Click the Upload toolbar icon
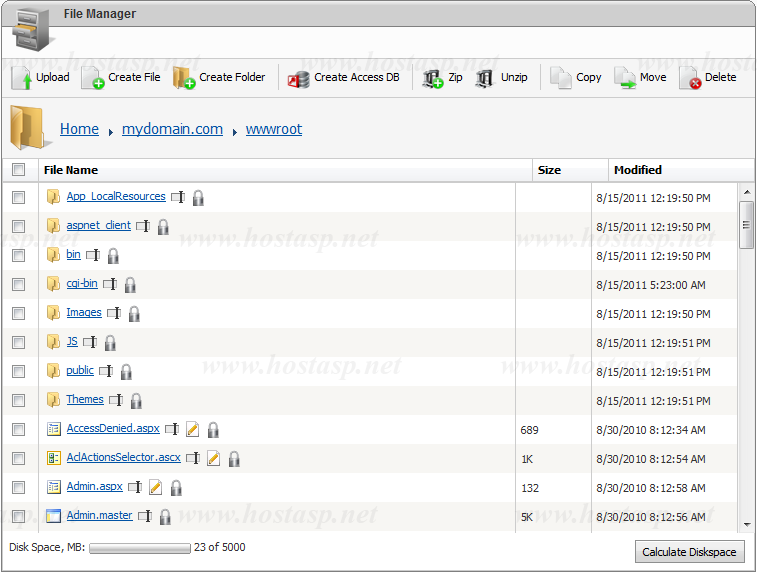This screenshot has width=757, height=573. click(x=22, y=78)
